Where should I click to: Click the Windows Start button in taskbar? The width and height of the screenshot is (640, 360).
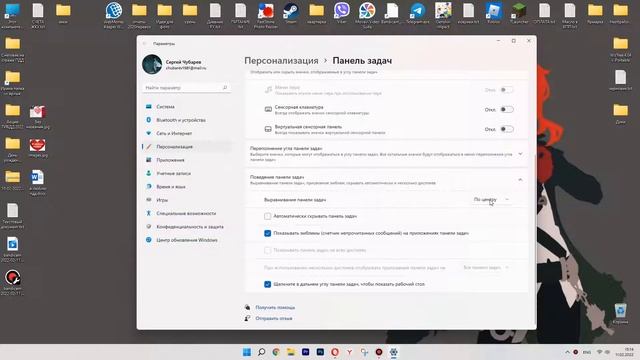tap(247, 352)
